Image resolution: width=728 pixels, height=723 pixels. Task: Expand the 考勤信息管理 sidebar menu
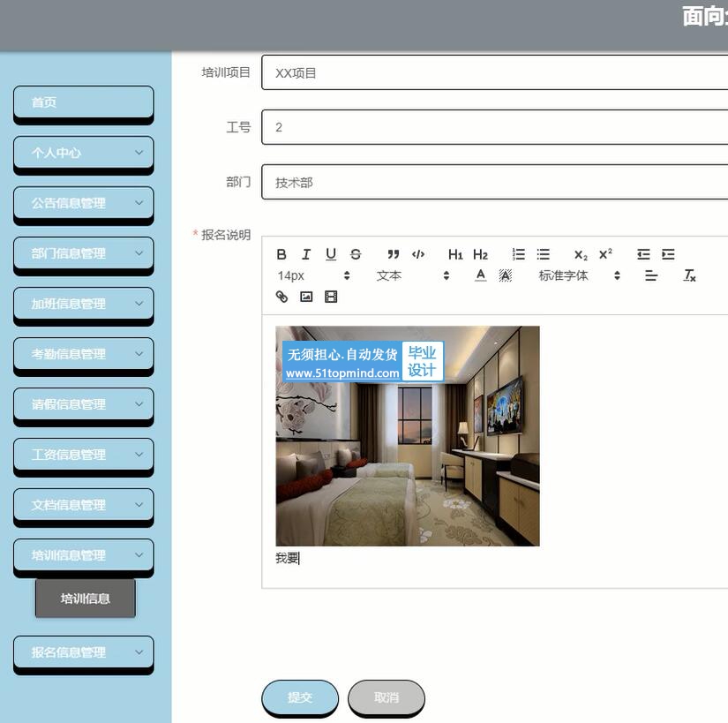tap(84, 354)
